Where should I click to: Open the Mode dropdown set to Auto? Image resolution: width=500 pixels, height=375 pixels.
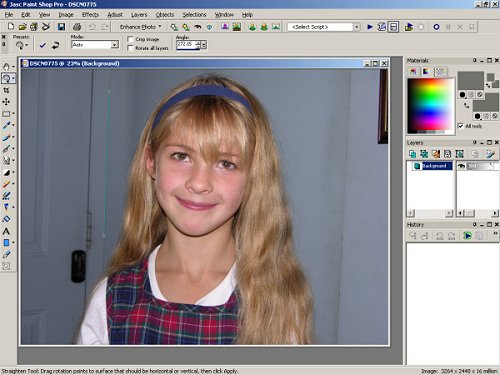(x=95, y=45)
